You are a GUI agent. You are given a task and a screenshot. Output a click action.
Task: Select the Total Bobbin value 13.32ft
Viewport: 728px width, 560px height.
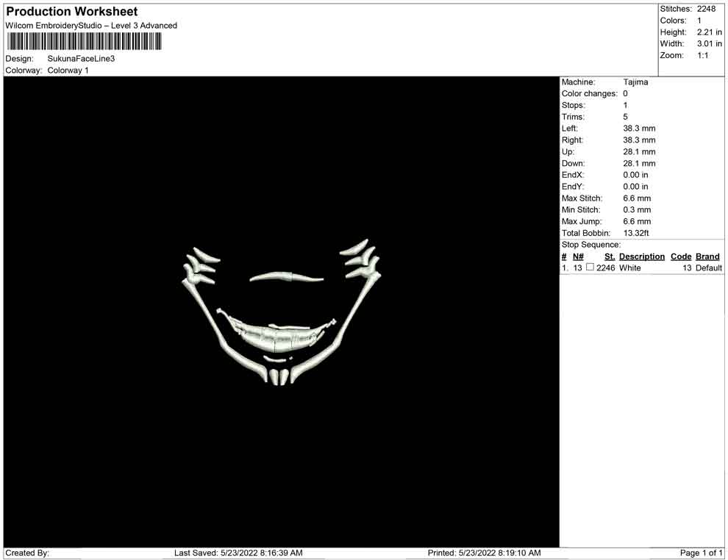636,233
